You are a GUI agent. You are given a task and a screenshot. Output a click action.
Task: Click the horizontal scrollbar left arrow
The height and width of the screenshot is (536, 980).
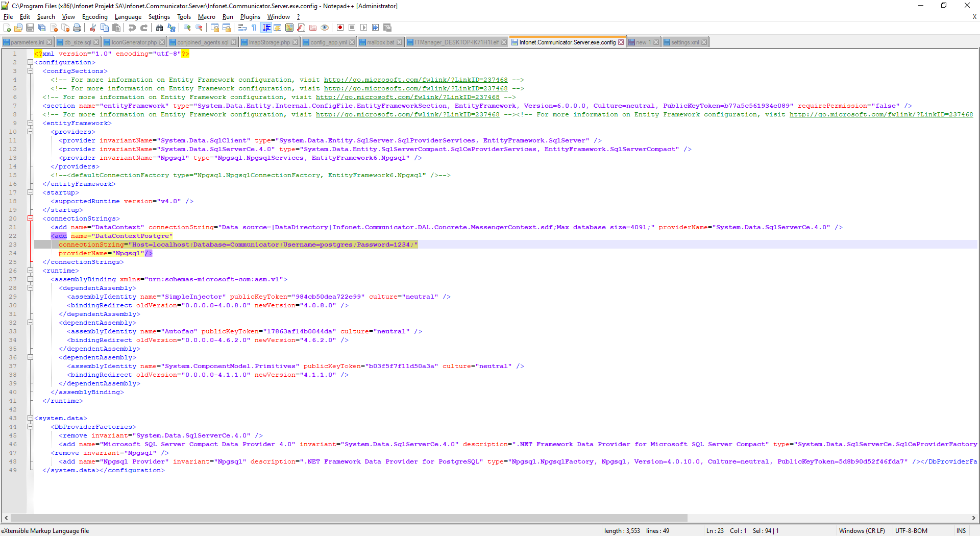click(x=6, y=518)
